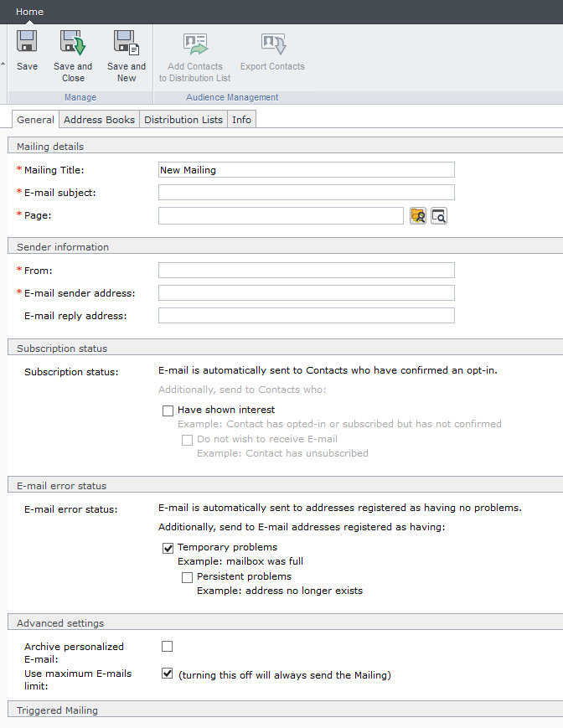Image resolution: width=563 pixels, height=728 pixels.
Task: Collapse the E-mail error status section header
Action: point(285,485)
